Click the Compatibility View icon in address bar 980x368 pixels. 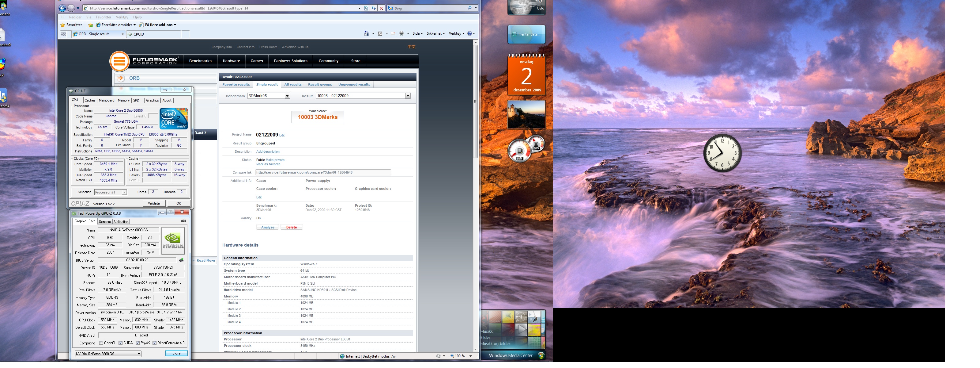pos(366,8)
